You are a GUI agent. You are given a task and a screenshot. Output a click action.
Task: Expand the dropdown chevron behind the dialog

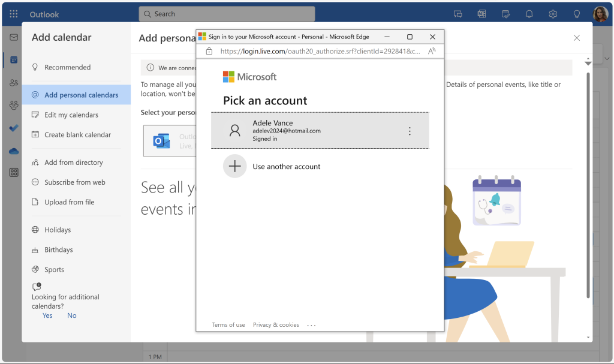[607, 59]
